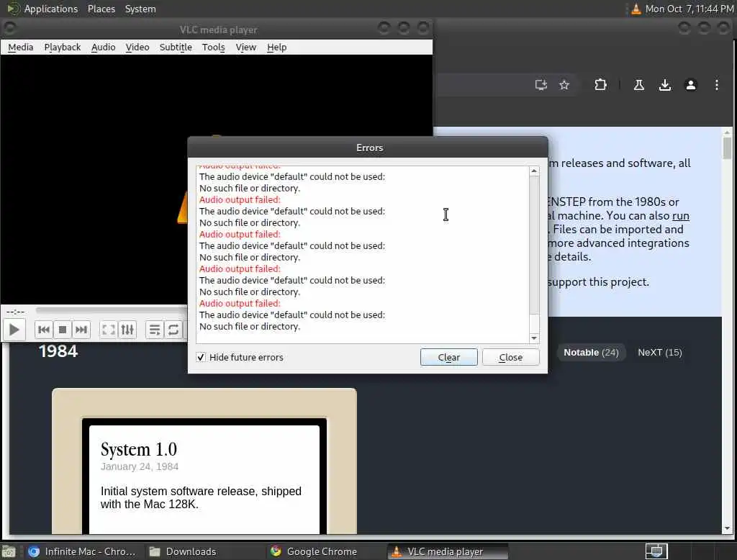Click the VLC seek bar
Image resolution: width=737 pixels, height=560 pixels.
[x=112, y=310]
